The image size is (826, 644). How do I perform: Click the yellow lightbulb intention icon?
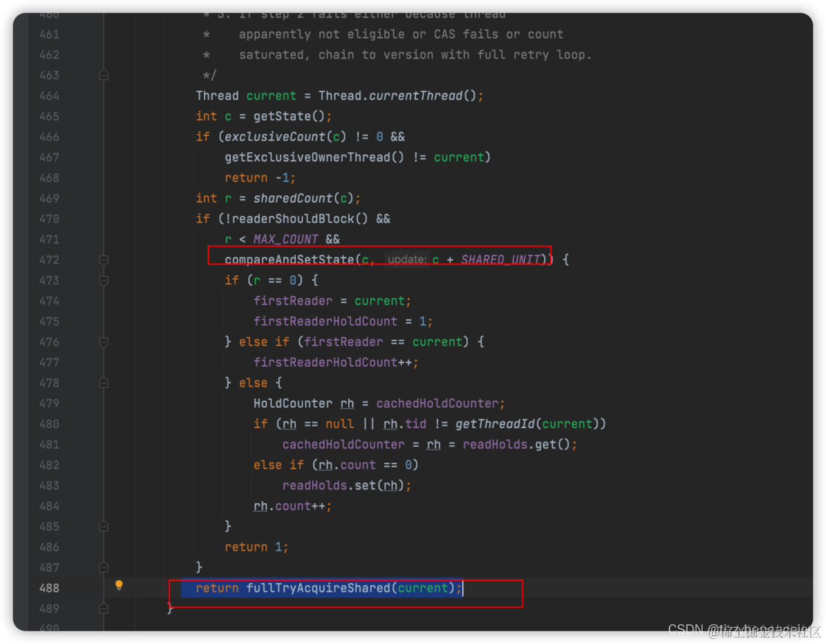point(119,585)
